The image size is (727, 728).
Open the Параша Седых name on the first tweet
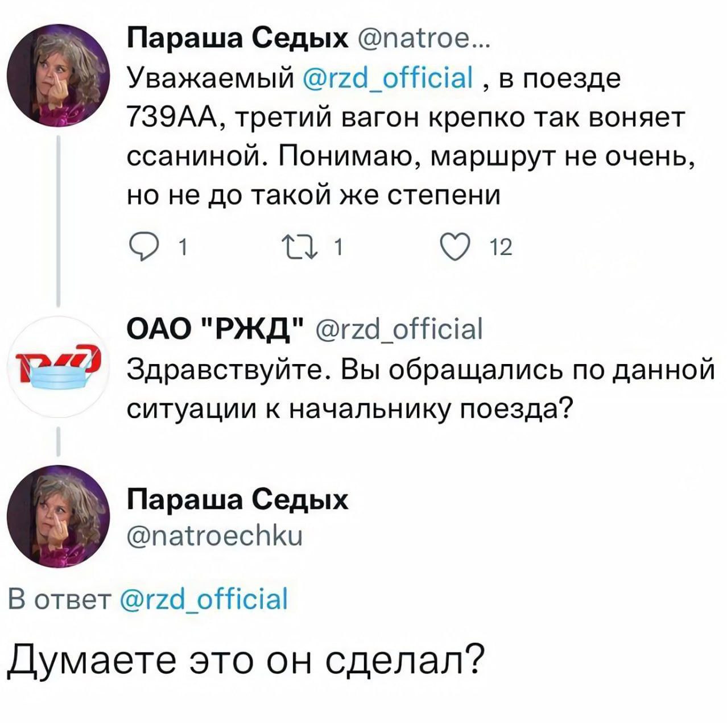[237, 41]
